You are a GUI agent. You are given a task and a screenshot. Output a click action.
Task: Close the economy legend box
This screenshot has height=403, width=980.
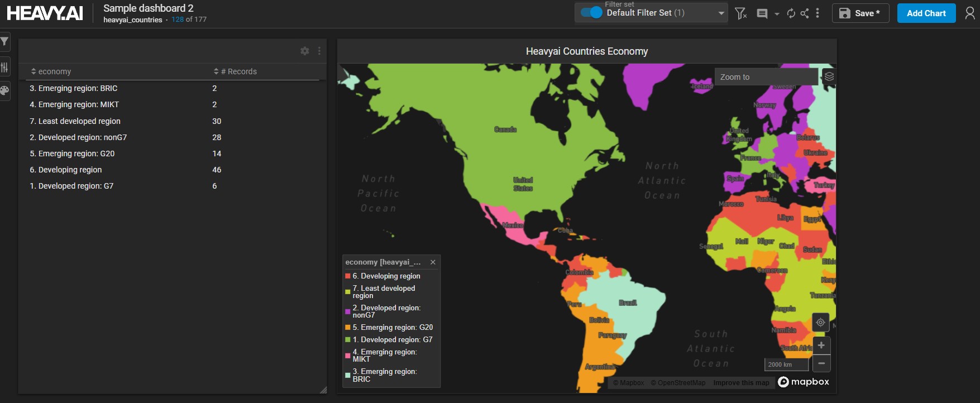433,262
